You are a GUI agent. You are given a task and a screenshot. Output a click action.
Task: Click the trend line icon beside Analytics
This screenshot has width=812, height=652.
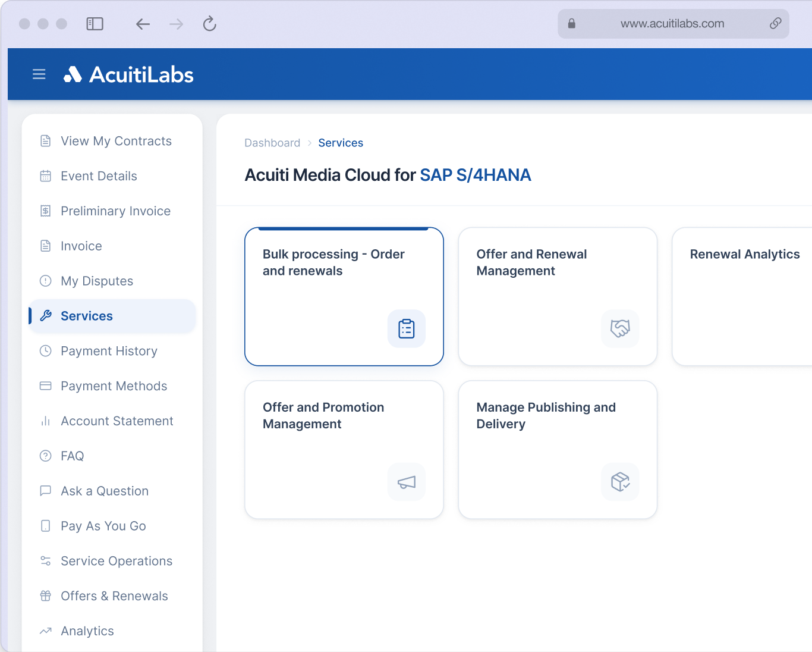(45, 631)
